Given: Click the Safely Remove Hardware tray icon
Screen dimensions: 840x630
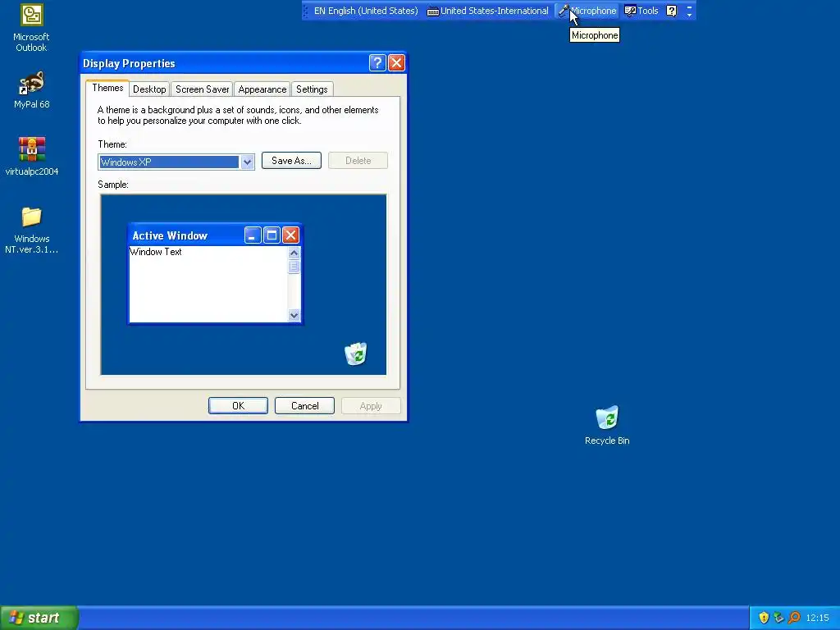Looking at the screenshot, I should [779, 618].
